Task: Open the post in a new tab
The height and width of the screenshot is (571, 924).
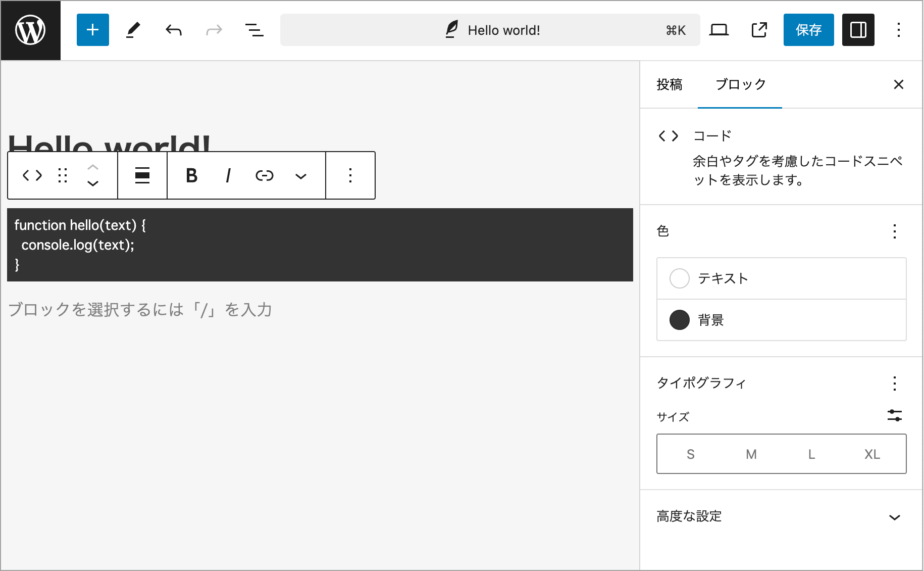Action: tap(759, 30)
